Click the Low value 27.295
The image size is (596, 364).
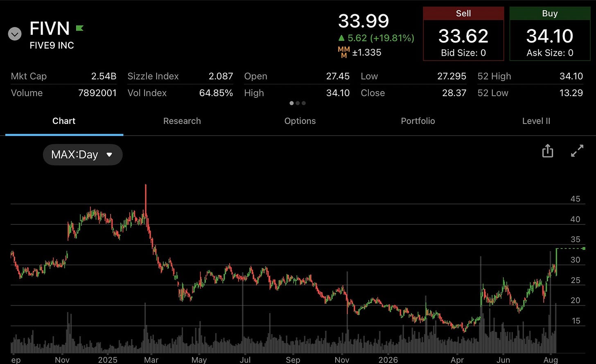[x=452, y=76]
